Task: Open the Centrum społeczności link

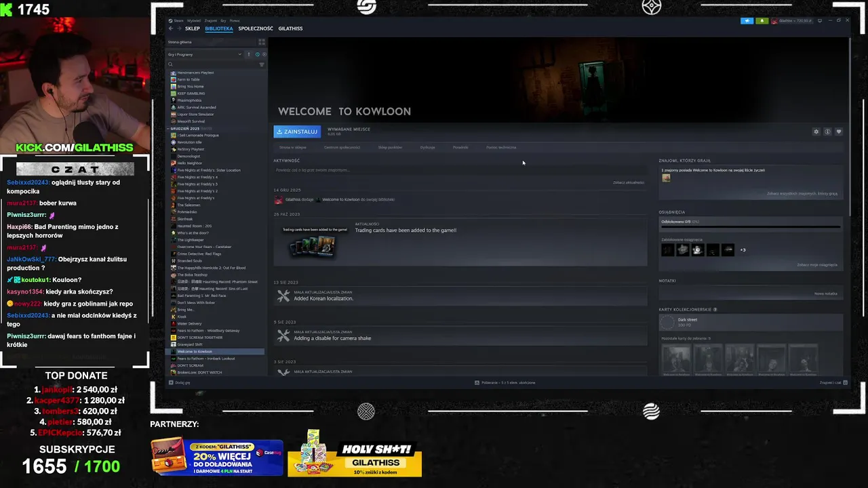Action: point(342,147)
